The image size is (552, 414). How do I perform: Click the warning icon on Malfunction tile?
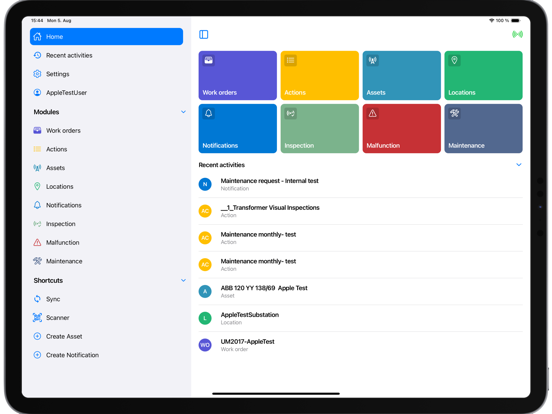pyautogui.click(x=372, y=113)
